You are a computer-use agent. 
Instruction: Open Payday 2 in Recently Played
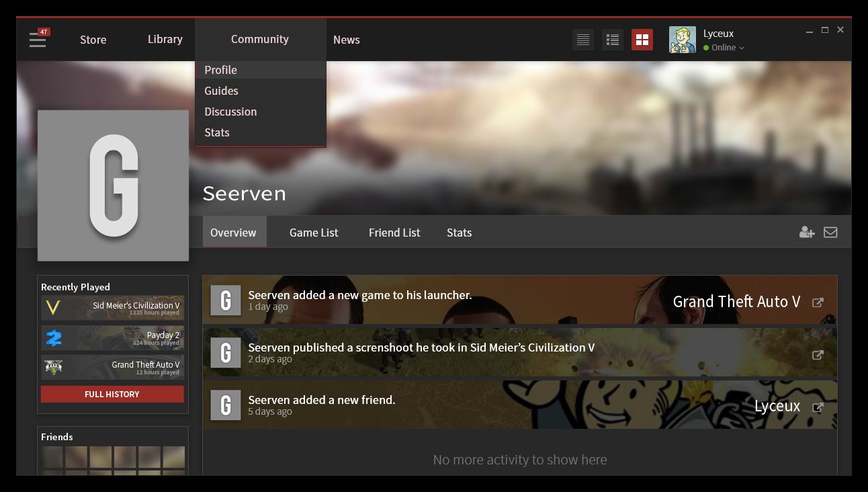click(112, 337)
